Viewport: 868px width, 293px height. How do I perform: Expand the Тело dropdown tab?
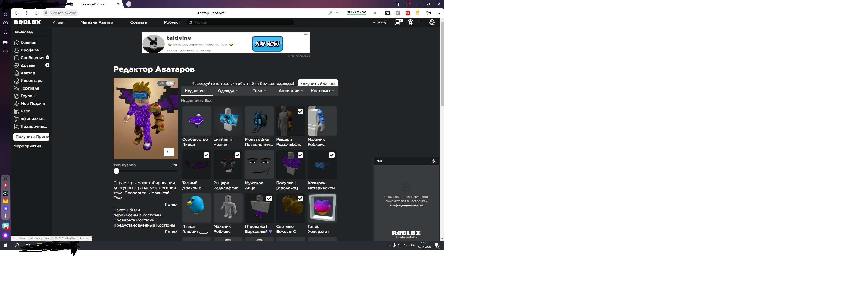click(260, 91)
